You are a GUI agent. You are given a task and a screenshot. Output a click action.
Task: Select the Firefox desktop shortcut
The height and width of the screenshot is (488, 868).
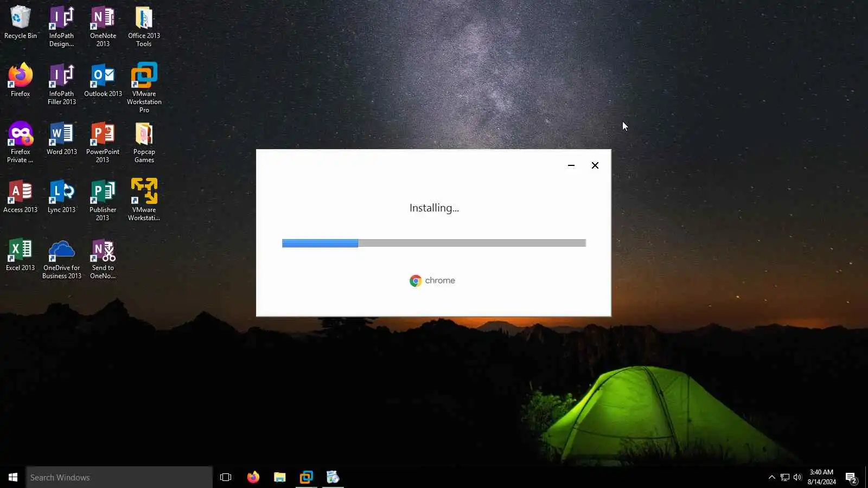point(21,80)
